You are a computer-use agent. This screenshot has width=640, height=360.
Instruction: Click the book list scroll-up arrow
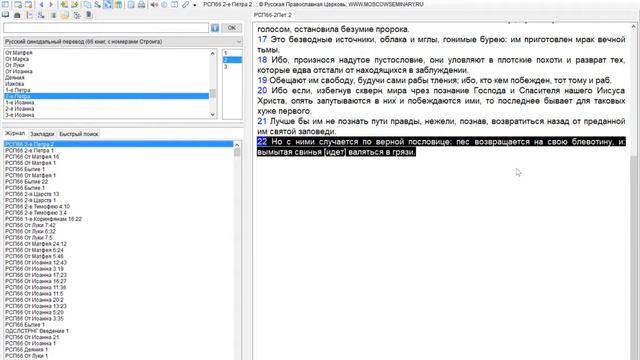(x=213, y=53)
